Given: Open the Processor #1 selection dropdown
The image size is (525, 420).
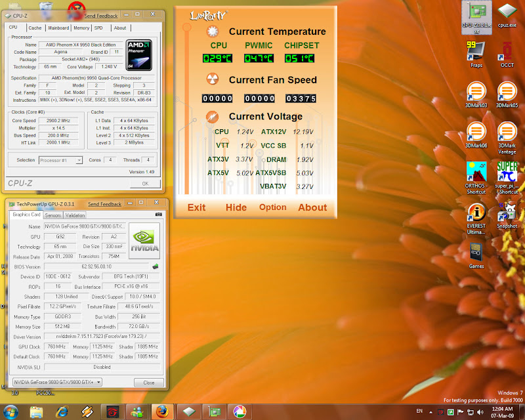Looking at the screenshot, I should (x=60, y=160).
